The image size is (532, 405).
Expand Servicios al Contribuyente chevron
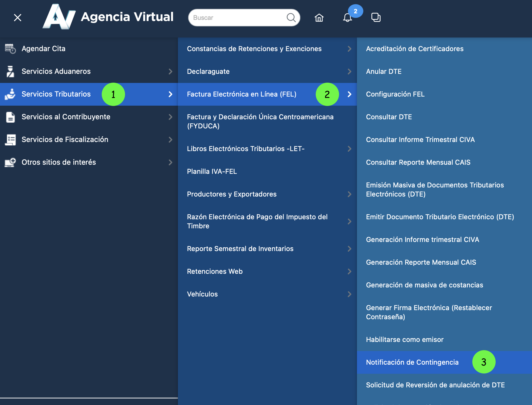pyautogui.click(x=171, y=117)
